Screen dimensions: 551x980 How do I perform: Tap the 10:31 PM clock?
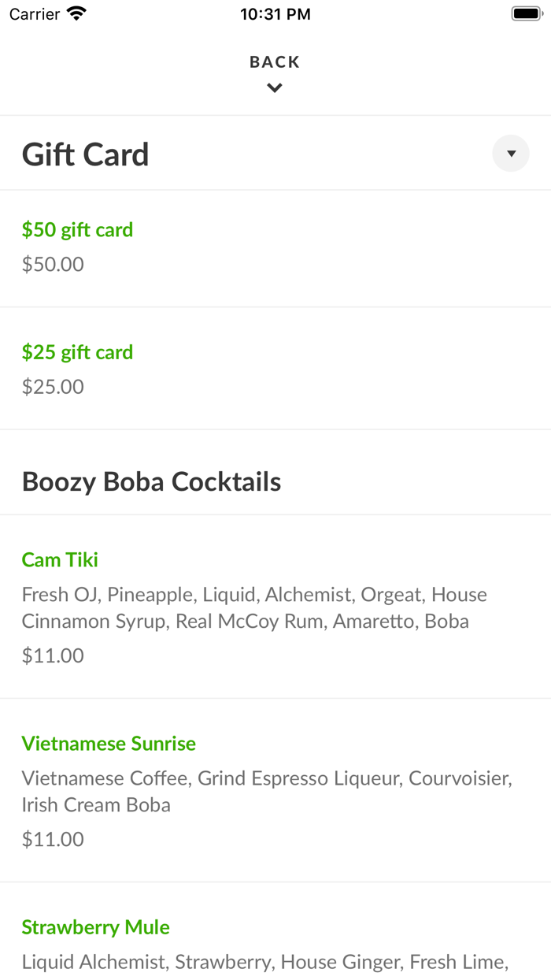click(x=275, y=14)
